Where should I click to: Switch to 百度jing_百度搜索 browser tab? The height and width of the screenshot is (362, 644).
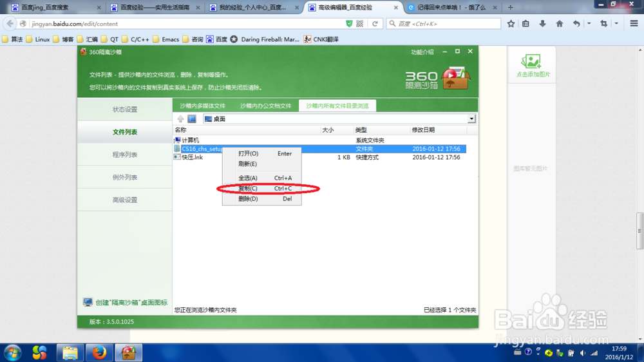[55, 7]
